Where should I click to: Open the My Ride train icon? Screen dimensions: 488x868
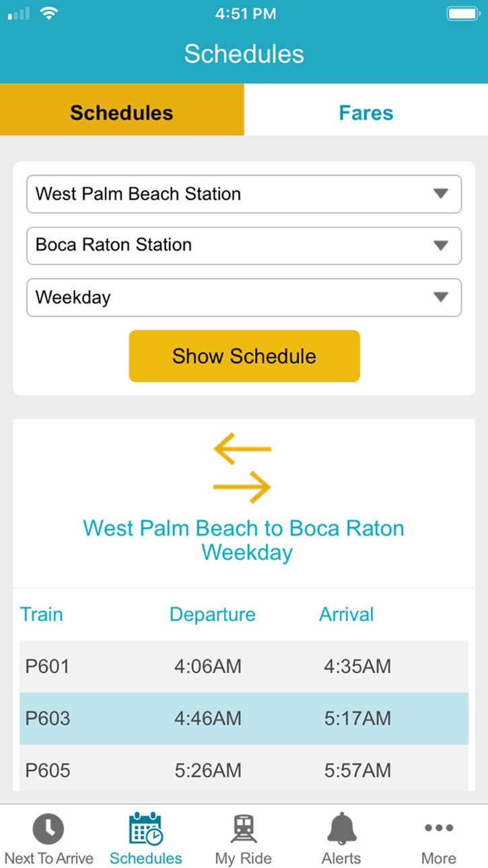pos(243,829)
